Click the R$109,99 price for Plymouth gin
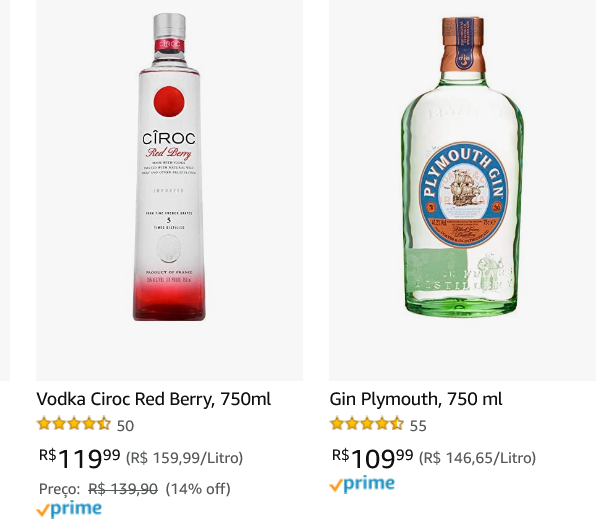This screenshot has width=597, height=521. coord(372,458)
